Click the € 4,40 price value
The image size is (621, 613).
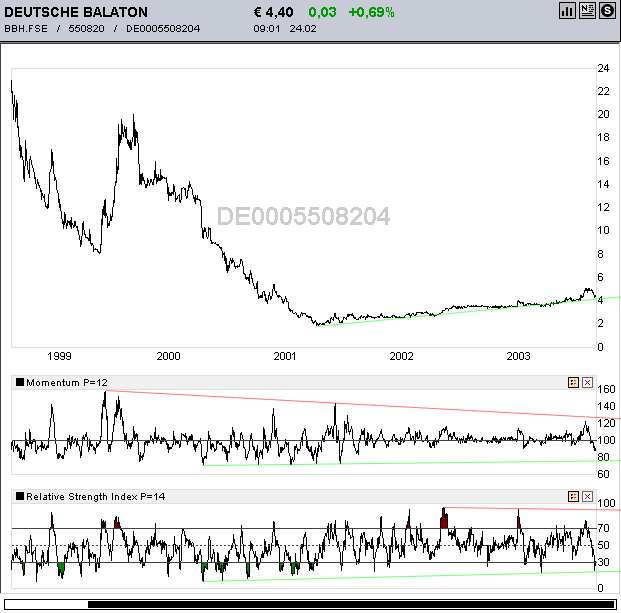click(x=274, y=12)
